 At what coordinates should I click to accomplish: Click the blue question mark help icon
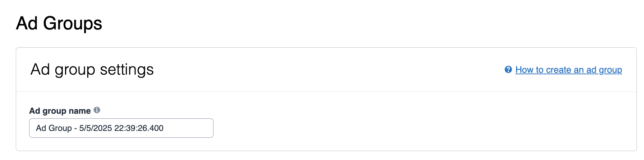point(508,70)
